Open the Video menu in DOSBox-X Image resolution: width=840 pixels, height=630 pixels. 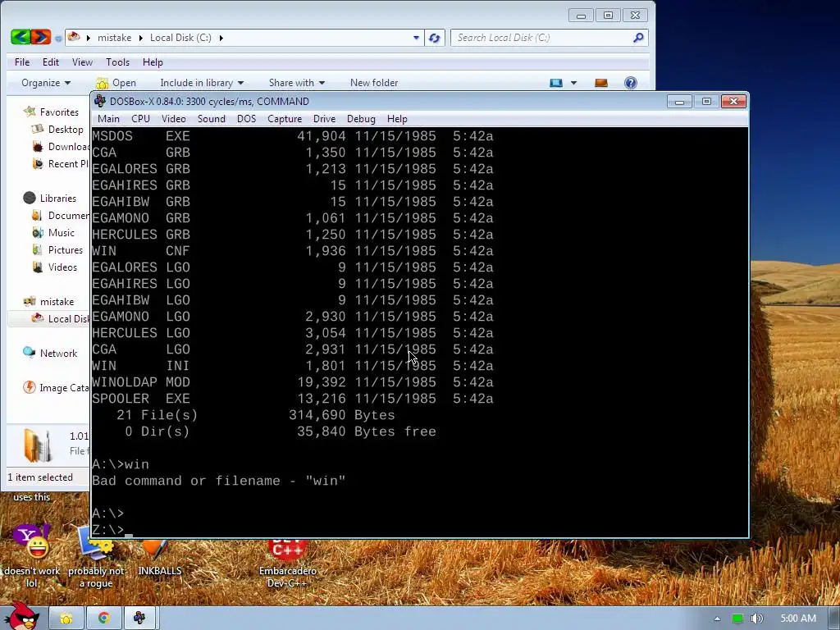click(x=174, y=119)
